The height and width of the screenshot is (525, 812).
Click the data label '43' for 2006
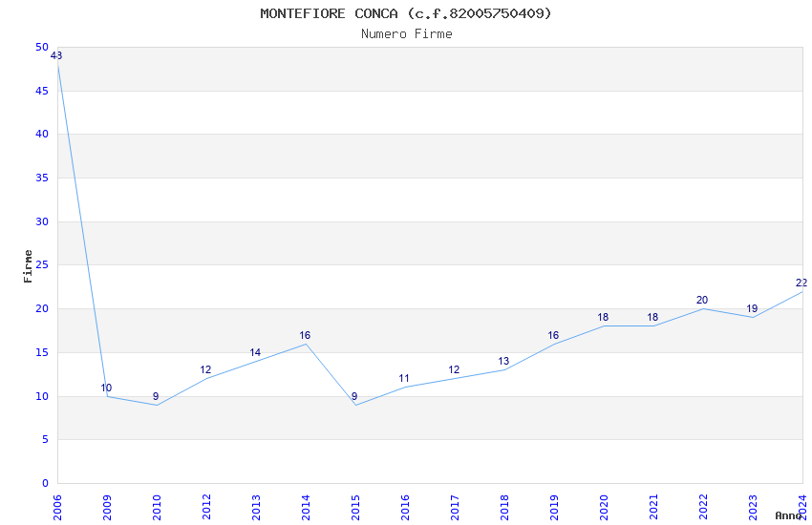56,55
